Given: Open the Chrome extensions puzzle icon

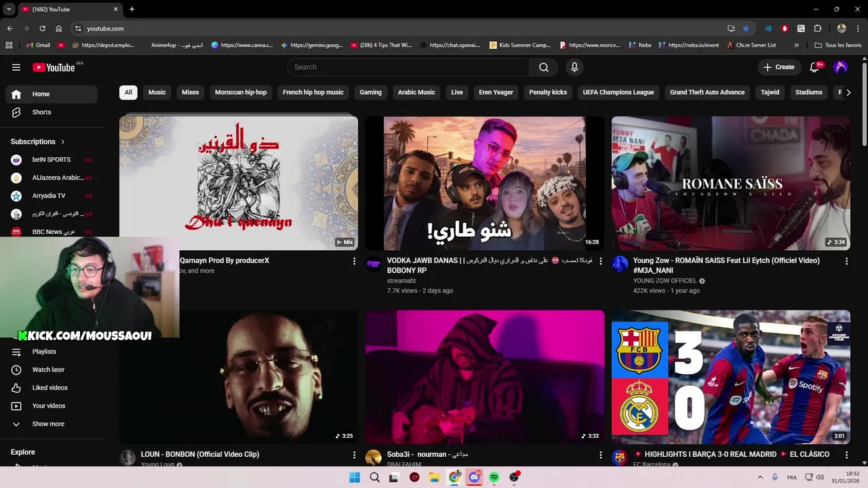Looking at the screenshot, I should click(x=817, y=28).
